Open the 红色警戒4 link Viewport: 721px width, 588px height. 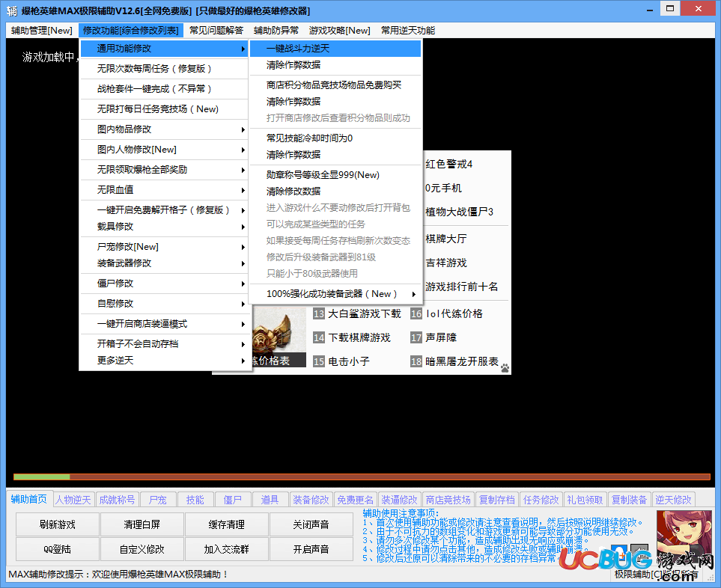448,164
